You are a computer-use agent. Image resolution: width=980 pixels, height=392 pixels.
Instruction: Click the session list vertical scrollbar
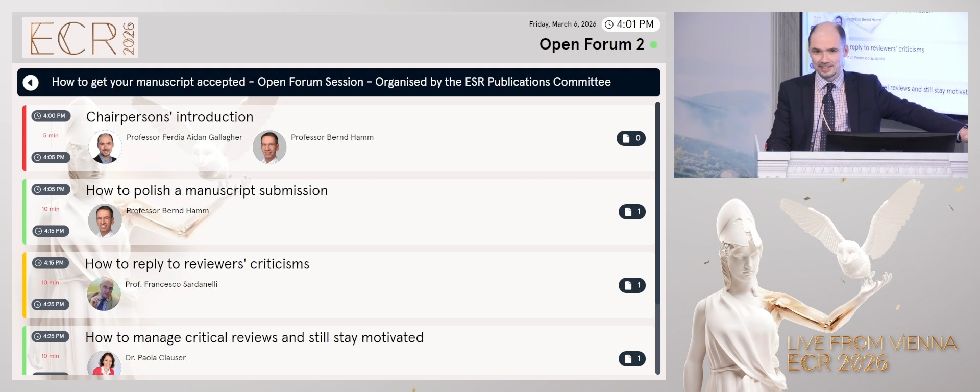(x=658, y=238)
